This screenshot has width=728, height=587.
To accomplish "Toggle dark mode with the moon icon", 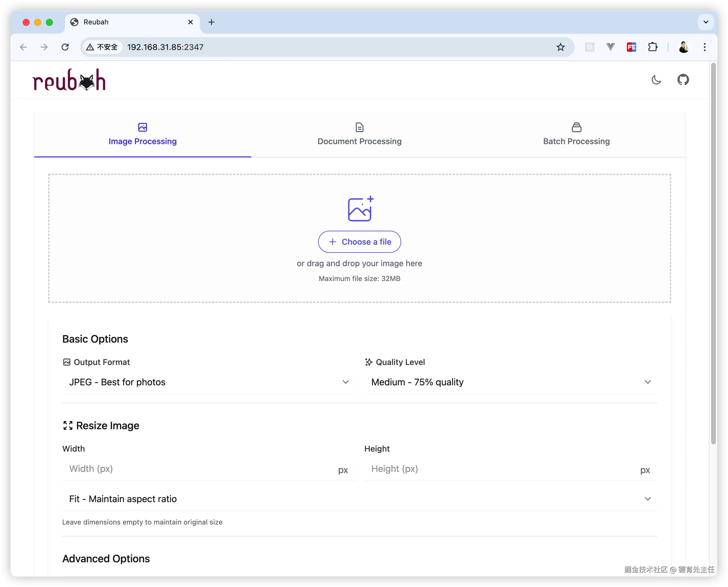I will coord(656,80).
